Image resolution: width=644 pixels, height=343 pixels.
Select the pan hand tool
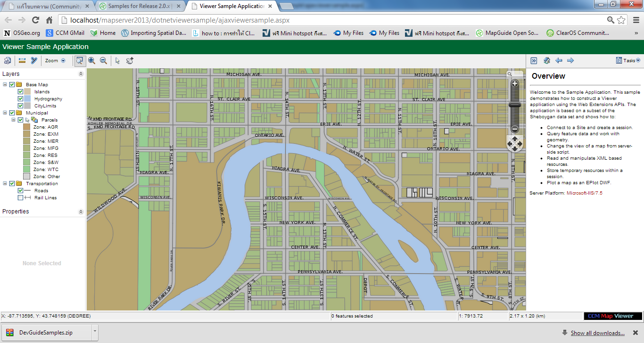click(129, 60)
